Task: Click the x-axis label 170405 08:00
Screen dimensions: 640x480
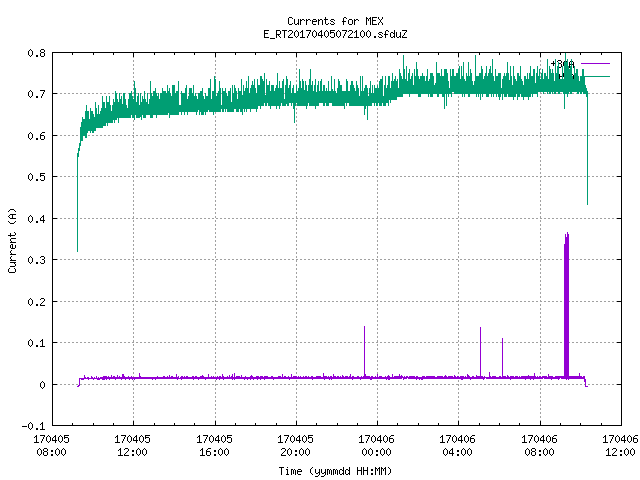Action: click(51, 446)
